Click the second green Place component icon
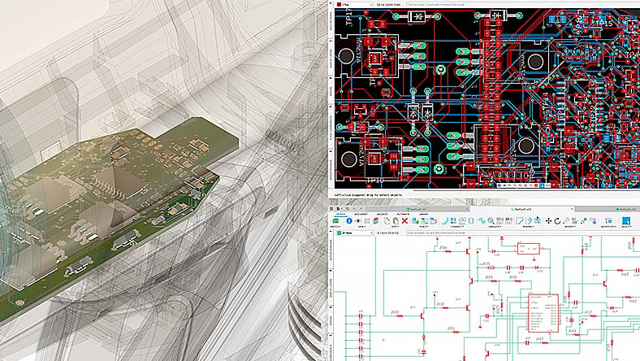 click(424, 221)
